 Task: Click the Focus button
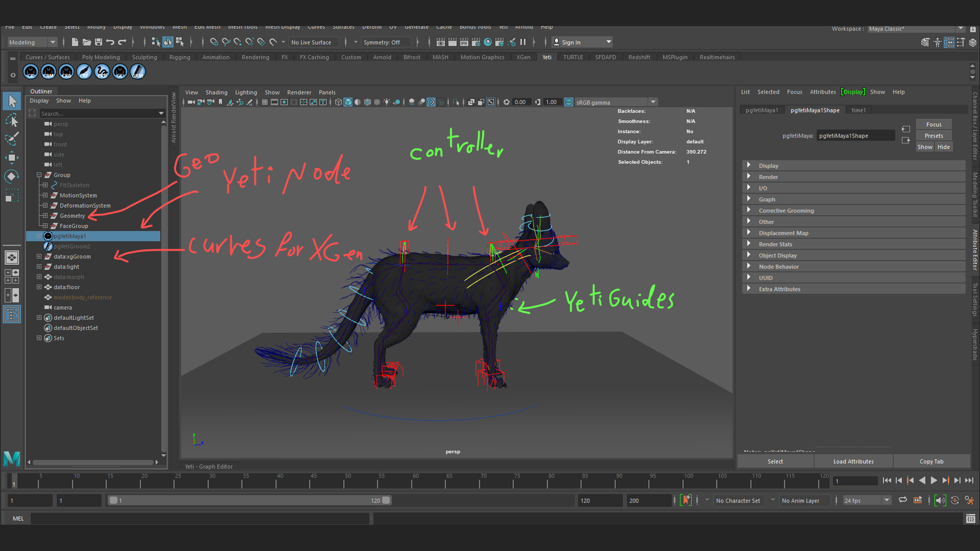[934, 124]
